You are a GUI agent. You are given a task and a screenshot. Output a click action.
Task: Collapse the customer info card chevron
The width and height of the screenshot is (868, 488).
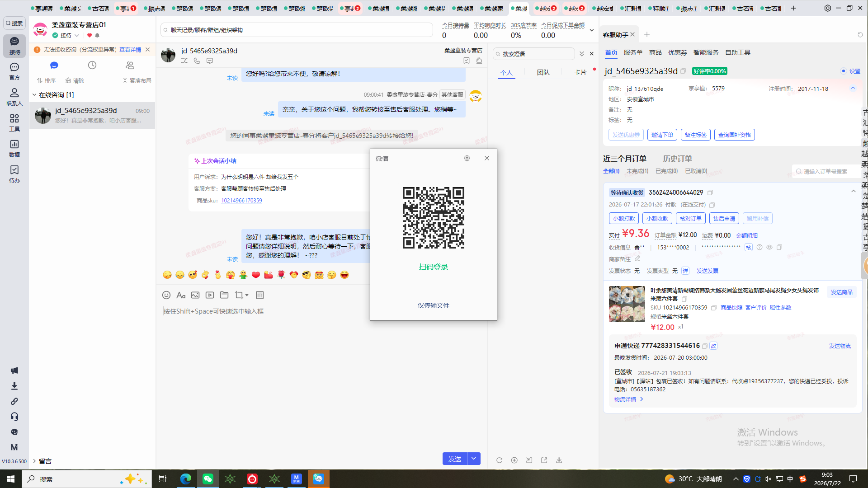click(853, 88)
